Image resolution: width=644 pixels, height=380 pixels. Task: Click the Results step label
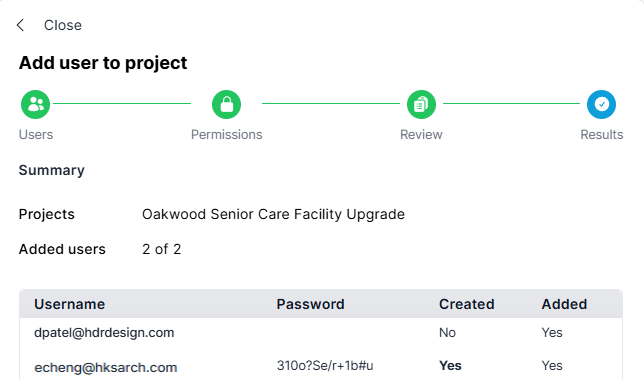(x=601, y=134)
